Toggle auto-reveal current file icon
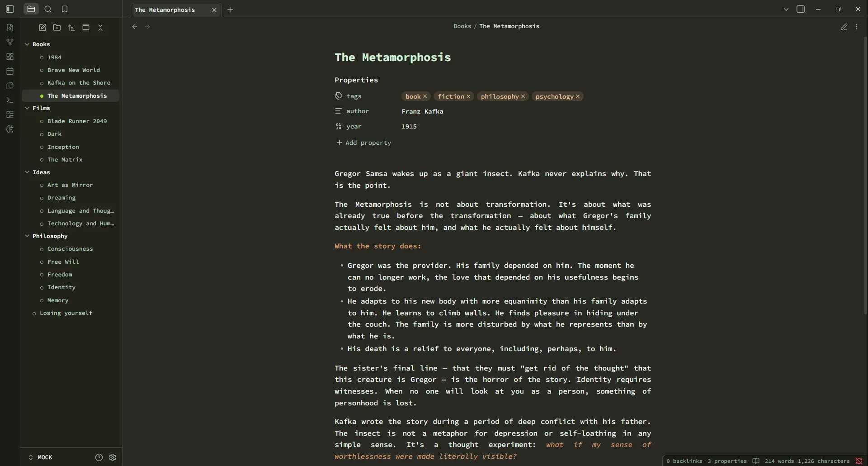The height and width of the screenshot is (466, 868). (x=86, y=28)
